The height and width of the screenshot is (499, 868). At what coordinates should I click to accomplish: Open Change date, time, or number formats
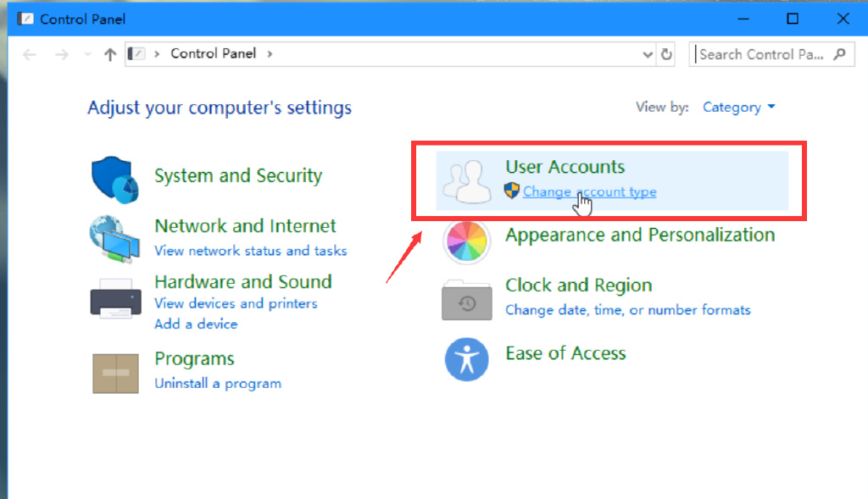tap(627, 310)
